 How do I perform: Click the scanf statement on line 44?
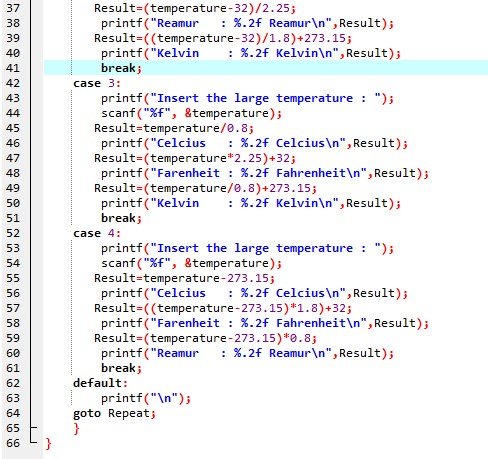(x=191, y=113)
